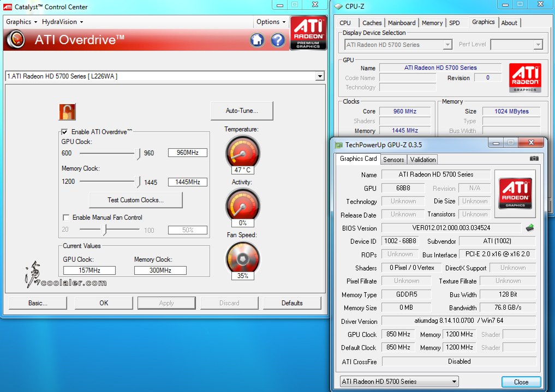Image resolution: width=555 pixels, height=392 pixels.
Task: Click OK in Catalyst Control Center
Action: tap(104, 303)
